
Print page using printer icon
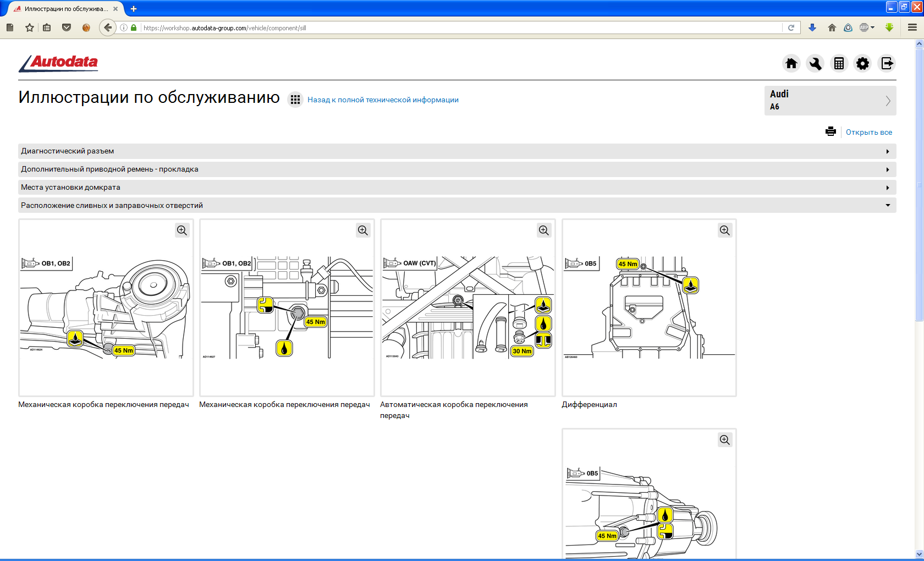point(831,131)
